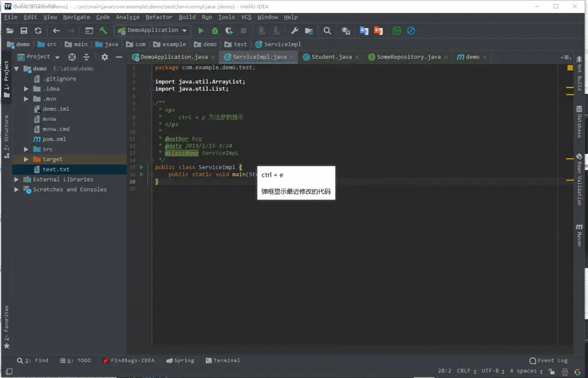Screen dimensions: 588x378
Task: Start debugging with the bug icon
Action: coord(215,31)
